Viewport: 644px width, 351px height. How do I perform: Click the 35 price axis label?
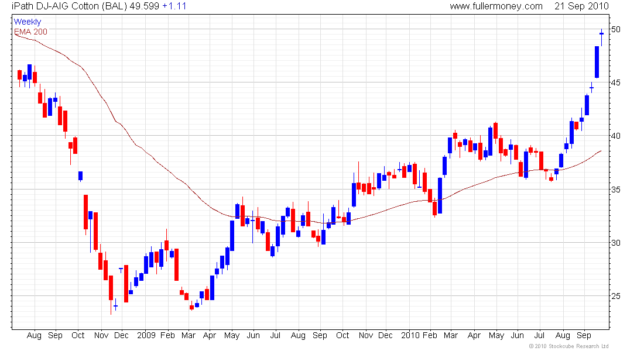tap(616, 190)
